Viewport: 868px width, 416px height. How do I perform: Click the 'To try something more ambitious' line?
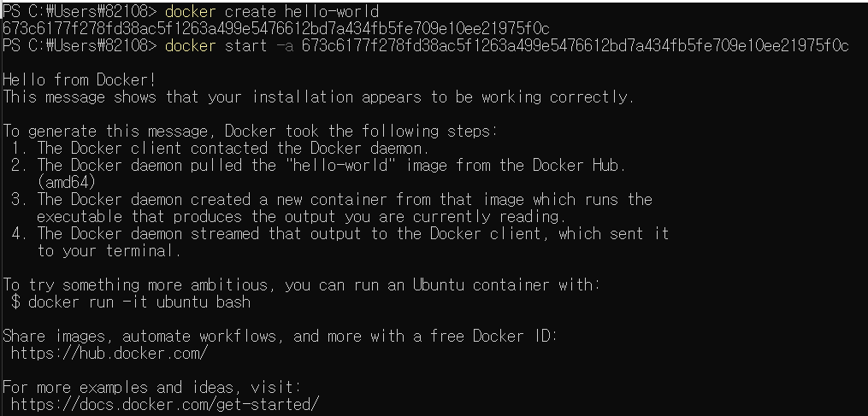(x=302, y=285)
